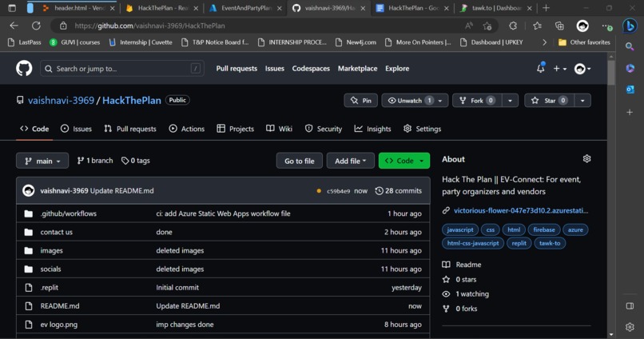Image resolution: width=644 pixels, height=339 pixels.
Task: Open the Actions tab
Action: (x=186, y=129)
